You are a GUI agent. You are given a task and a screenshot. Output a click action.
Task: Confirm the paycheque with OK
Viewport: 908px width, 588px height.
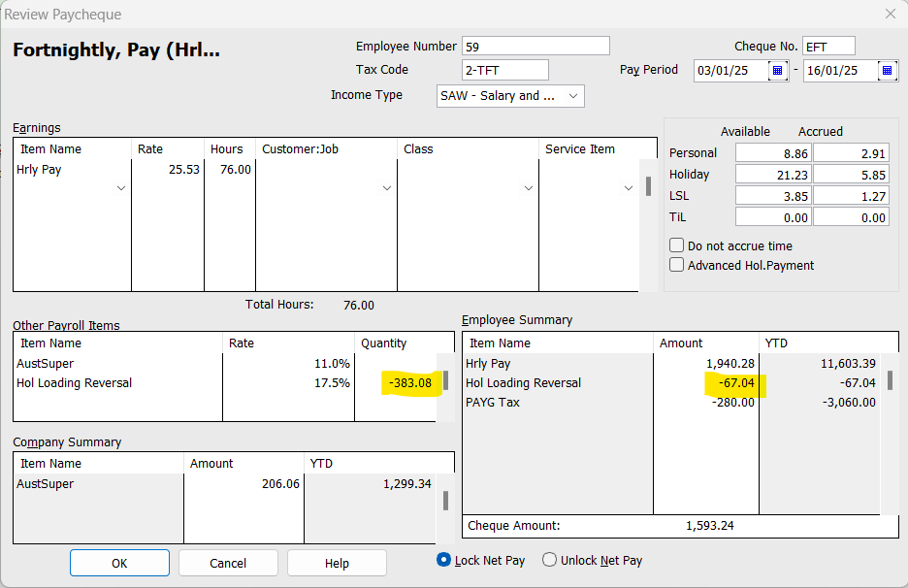[x=120, y=563]
